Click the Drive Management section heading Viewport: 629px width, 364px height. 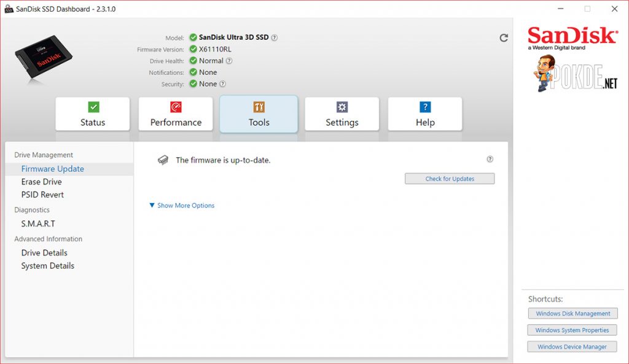[x=44, y=155]
